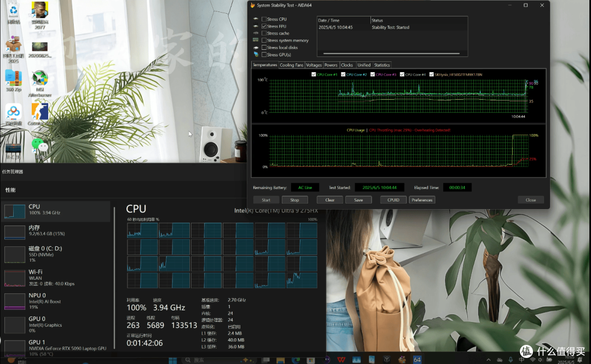
Task: Launch the Counter-Strike desktop shortcut
Action: (x=39, y=114)
